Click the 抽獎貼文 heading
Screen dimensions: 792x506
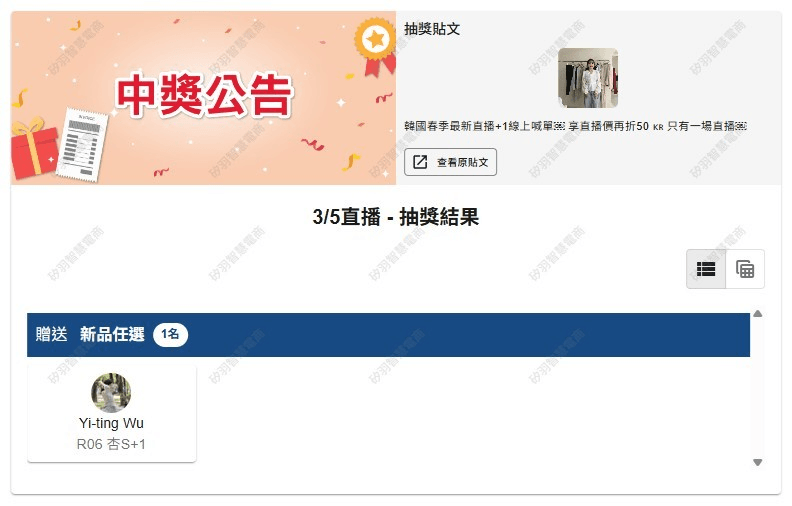pos(432,29)
